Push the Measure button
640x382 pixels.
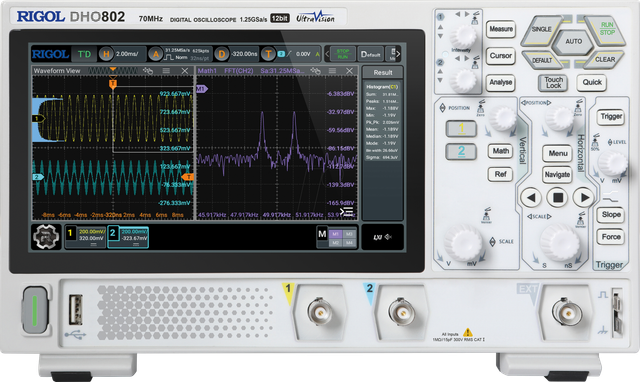(x=501, y=29)
